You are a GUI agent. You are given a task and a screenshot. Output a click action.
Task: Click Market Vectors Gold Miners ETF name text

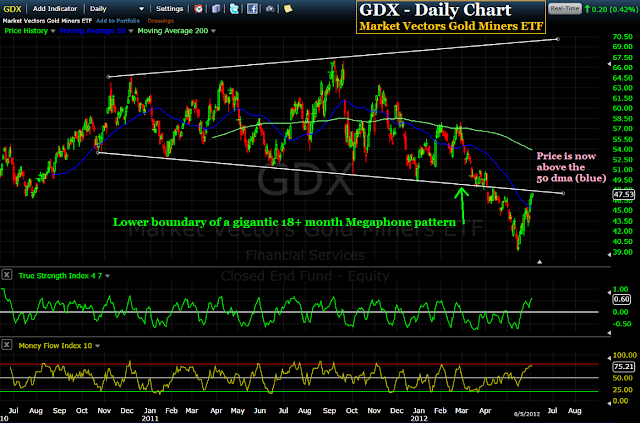(47, 20)
